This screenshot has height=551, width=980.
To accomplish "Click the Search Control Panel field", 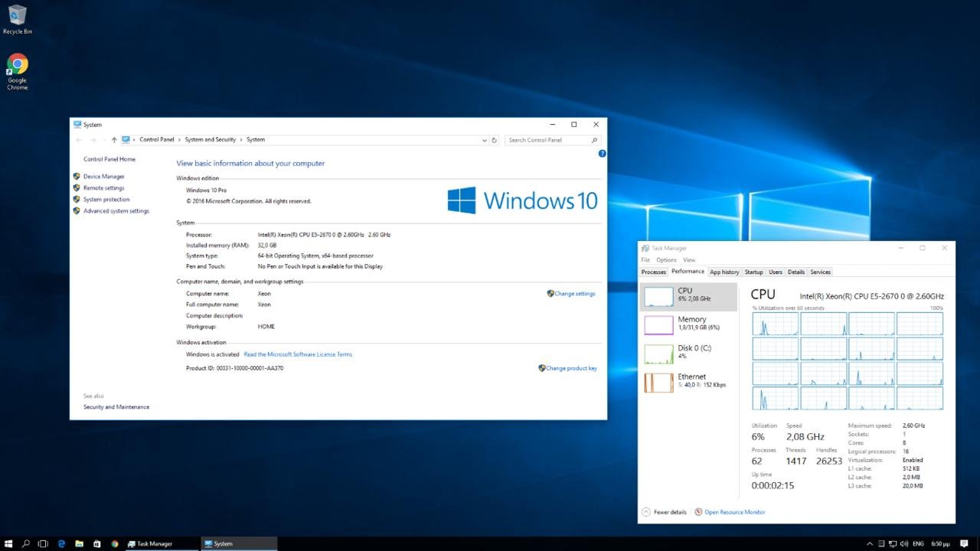I will (547, 140).
